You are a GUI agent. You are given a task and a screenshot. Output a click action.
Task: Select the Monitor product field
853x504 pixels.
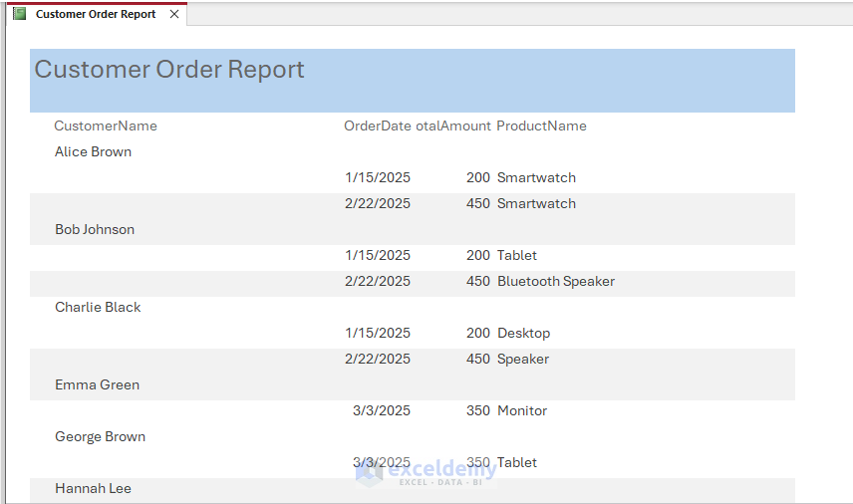(522, 410)
